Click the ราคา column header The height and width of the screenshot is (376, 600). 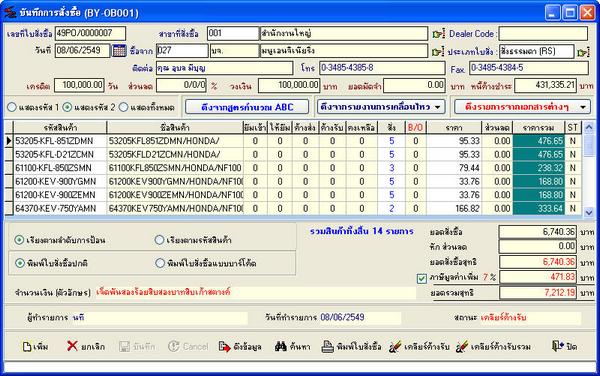tap(454, 127)
